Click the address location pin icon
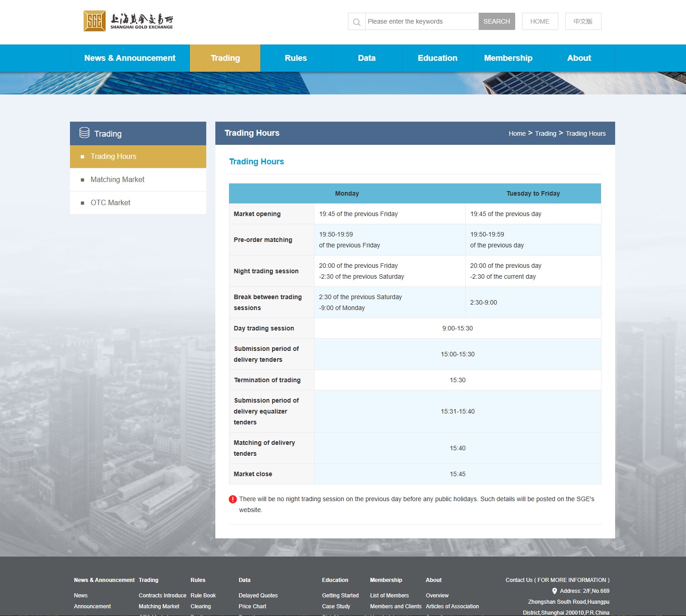Screen dimensions: 686x616 (554, 591)
